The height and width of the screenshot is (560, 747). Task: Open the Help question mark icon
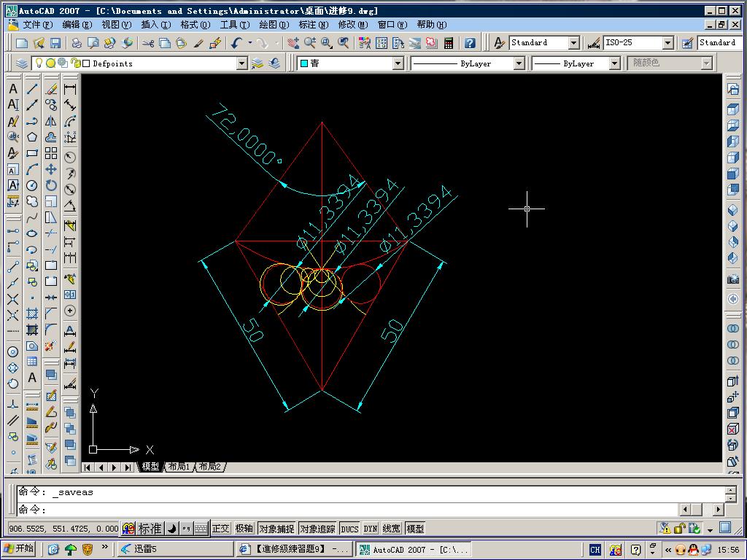470,43
